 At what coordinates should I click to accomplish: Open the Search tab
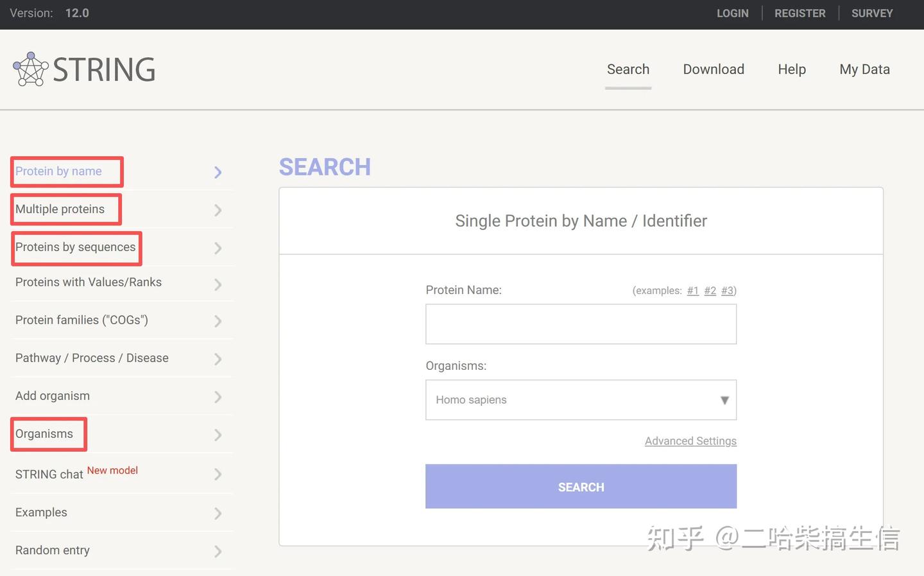coord(628,69)
